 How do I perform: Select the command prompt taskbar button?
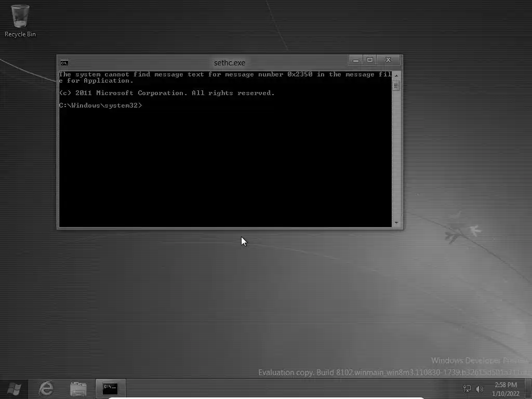[x=111, y=389]
